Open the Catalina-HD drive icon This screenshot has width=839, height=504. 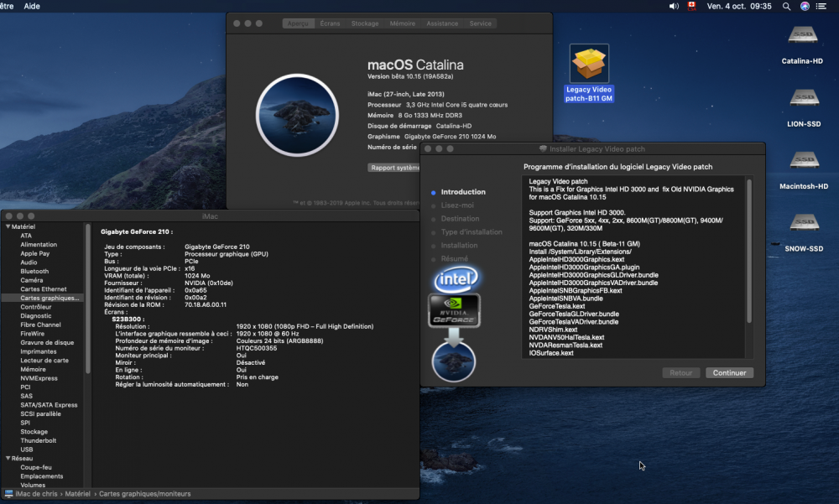[x=802, y=36]
